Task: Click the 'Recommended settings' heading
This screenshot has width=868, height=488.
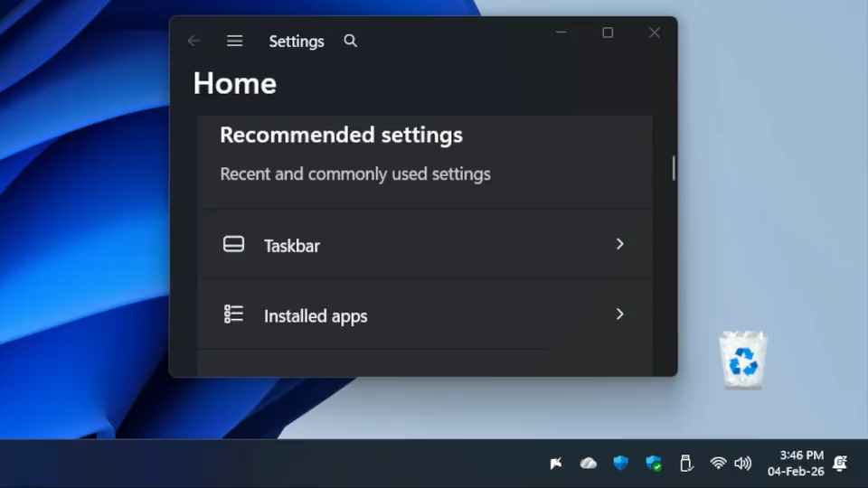Action: (x=341, y=135)
